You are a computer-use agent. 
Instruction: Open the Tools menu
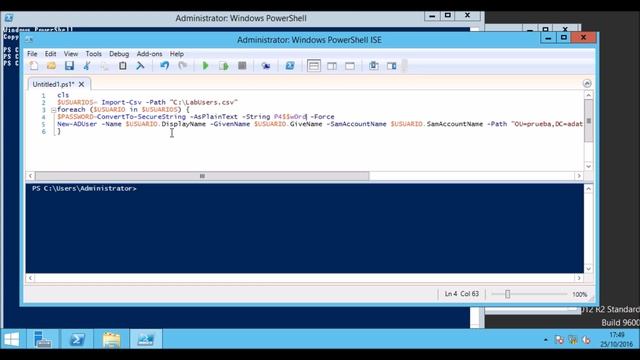tap(93, 54)
